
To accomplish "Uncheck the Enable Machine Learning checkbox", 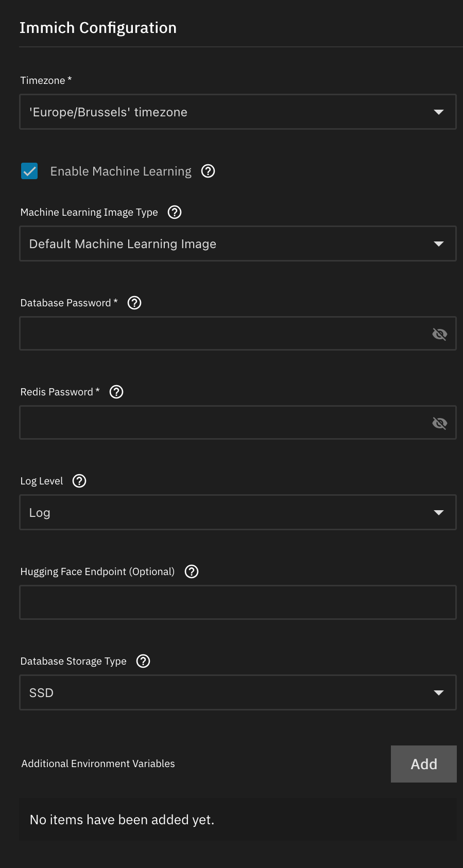I will pos(29,171).
